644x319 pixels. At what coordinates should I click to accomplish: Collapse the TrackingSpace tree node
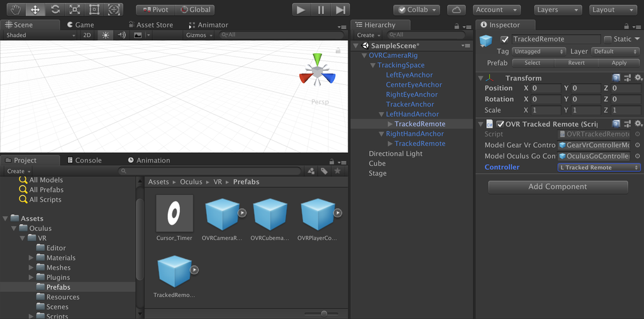(373, 65)
